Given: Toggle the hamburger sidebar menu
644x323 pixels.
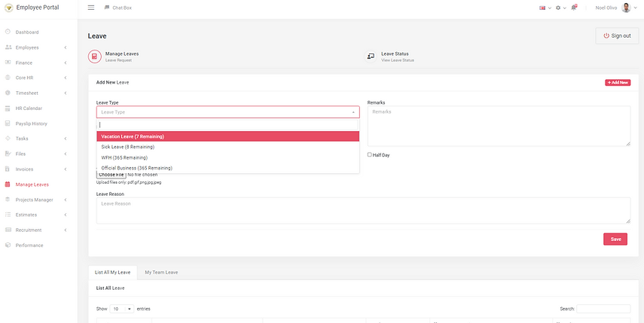Looking at the screenshot, I should click(91, 8).
